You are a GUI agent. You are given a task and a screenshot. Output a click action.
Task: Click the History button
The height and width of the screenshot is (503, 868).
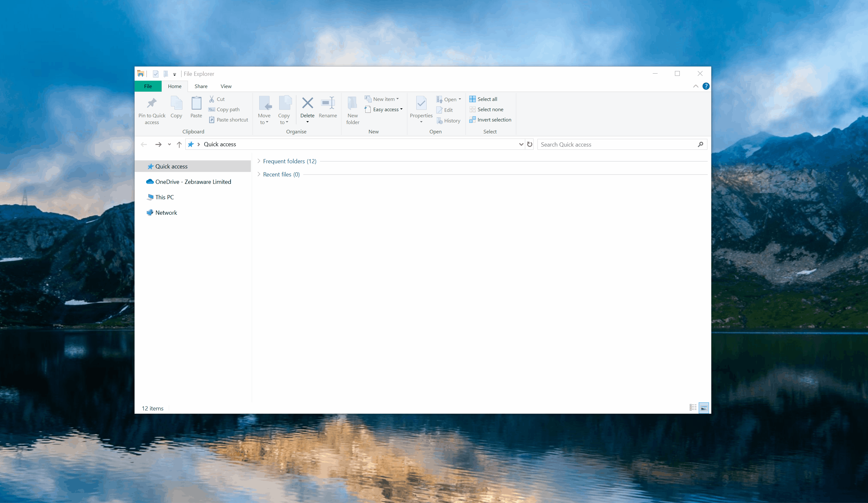(448, 121)
